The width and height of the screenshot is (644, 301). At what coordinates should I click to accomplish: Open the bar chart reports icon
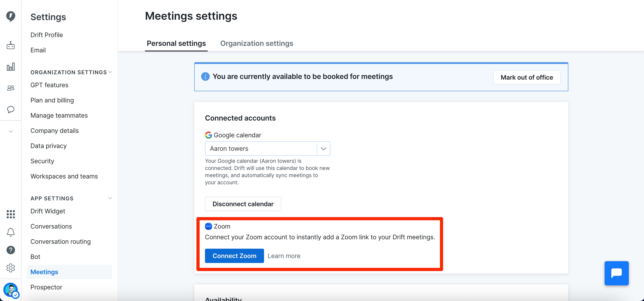[11, 67]
